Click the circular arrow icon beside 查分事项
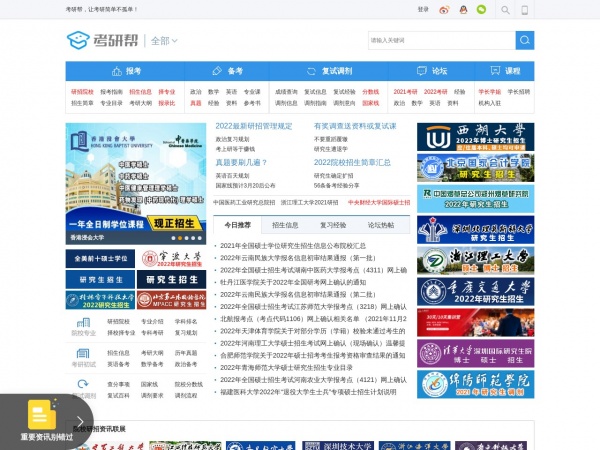The image size is (600, 450). [x=83, y=384]
